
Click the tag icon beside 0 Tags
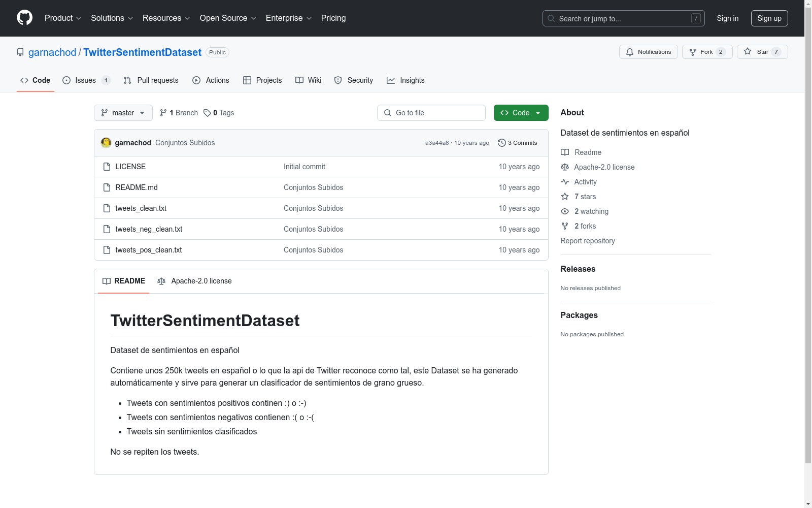[x=207, y=113]
